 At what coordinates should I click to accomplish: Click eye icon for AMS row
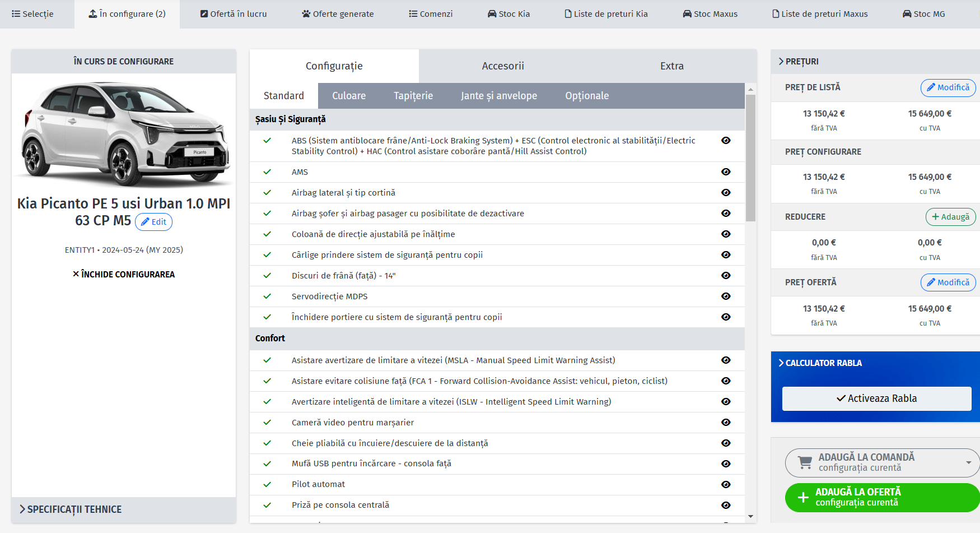pos(726,172)
